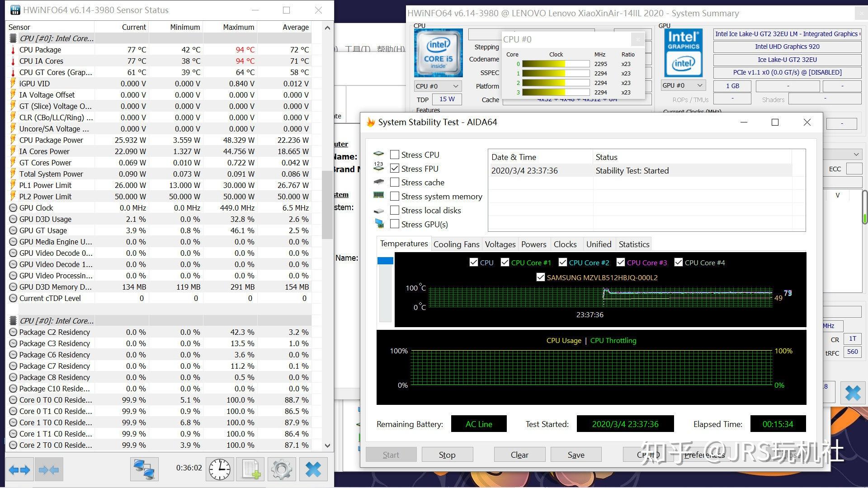This screenshot has width=868, height=488.
Task: Enable the Stress CPU checkbox
Action: (395, 155)
